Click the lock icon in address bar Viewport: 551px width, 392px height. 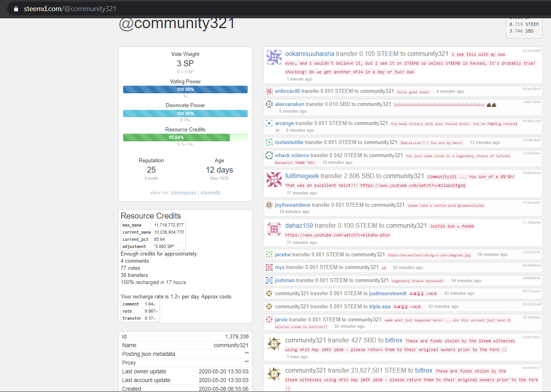[x=16, y=9]
